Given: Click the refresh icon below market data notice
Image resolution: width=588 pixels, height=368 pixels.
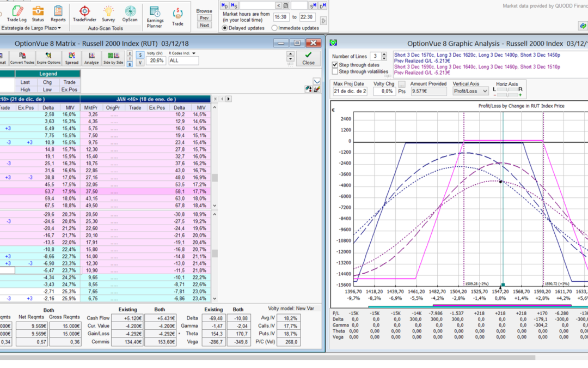Looking at the screenshot, I should (583, 26).
